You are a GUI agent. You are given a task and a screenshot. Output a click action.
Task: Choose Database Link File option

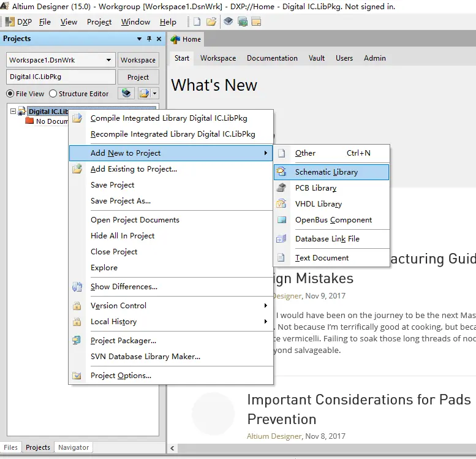tap(327, 239)
